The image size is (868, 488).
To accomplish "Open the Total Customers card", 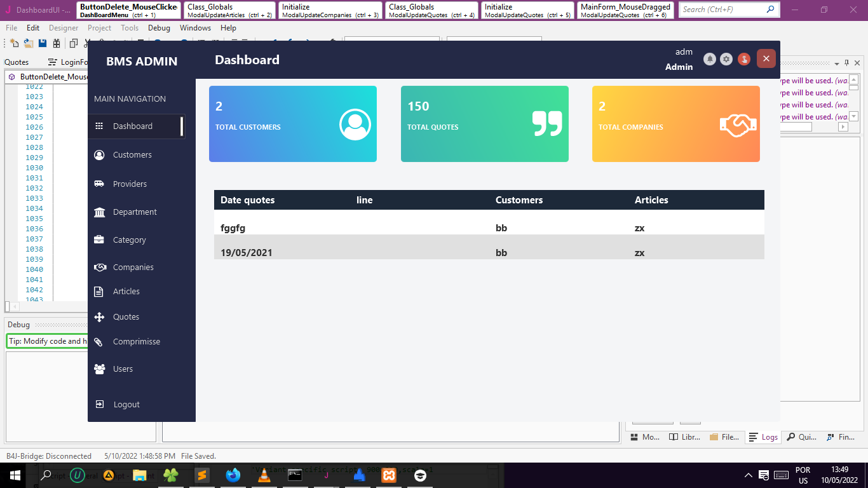I will pyautogui.click(x=293, y=124).
